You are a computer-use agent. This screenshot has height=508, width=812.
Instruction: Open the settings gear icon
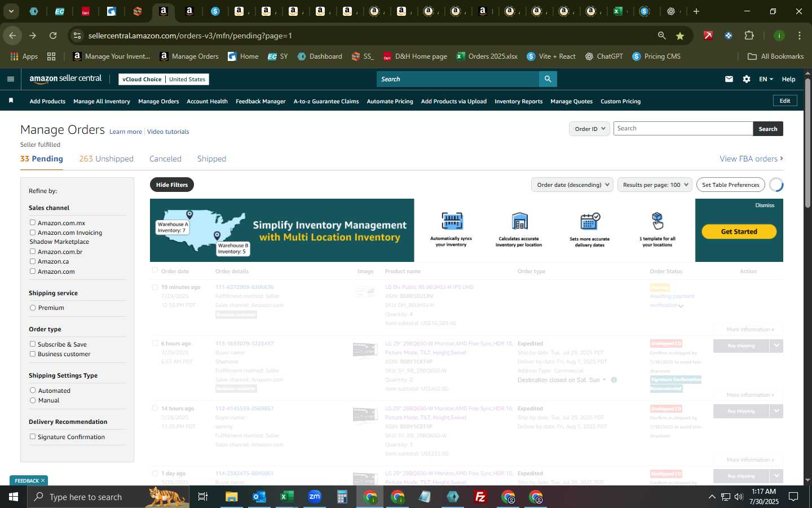(x=747, y=79)
